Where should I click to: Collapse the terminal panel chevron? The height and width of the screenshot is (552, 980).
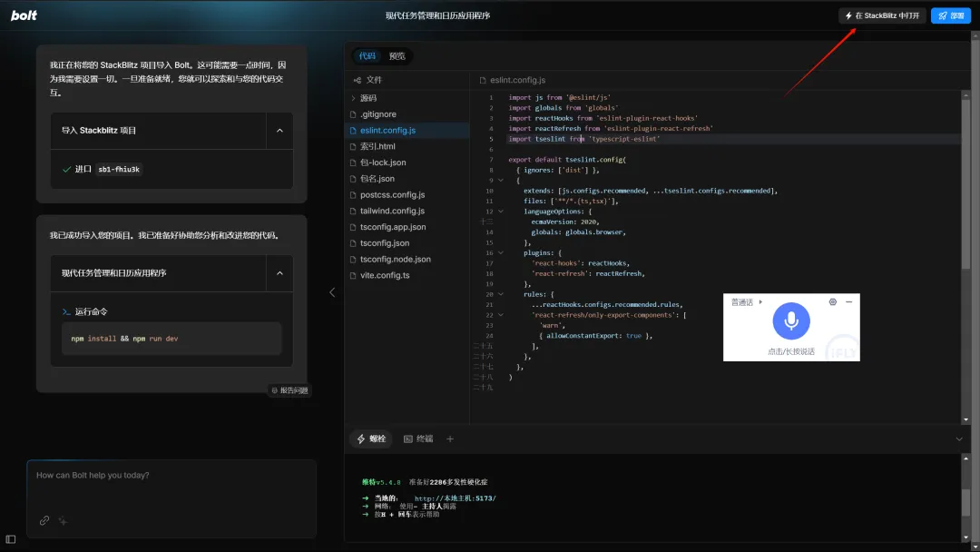(x=959, y=439)
